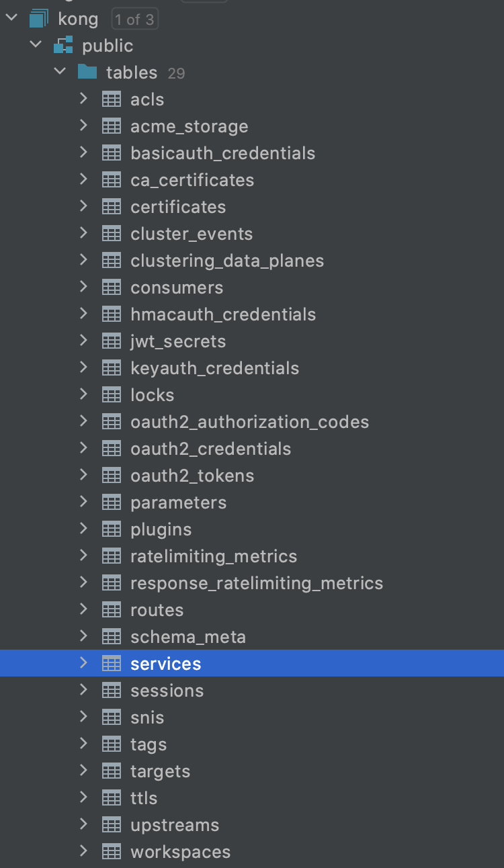Select the response_ratelimiting_metrics table
Image resolution: width=504 pixels, height=868 pixels.
click(x=257, y=583)
